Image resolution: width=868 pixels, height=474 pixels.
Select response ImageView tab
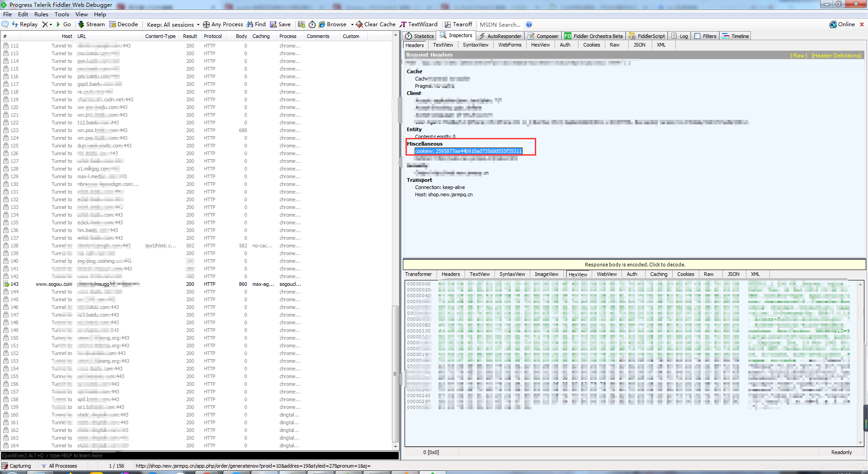click(x=547, y=274)
